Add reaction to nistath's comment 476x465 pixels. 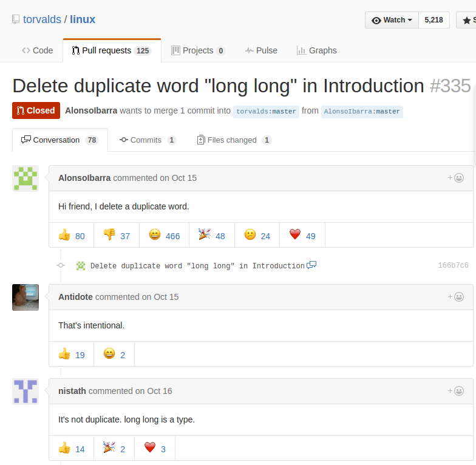point(455,391)
